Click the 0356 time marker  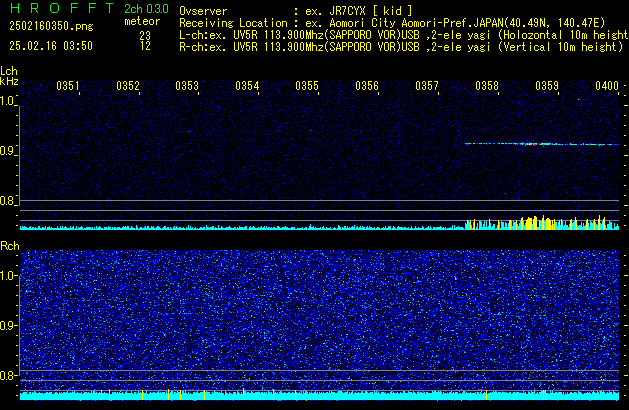[x=367, y=86]
